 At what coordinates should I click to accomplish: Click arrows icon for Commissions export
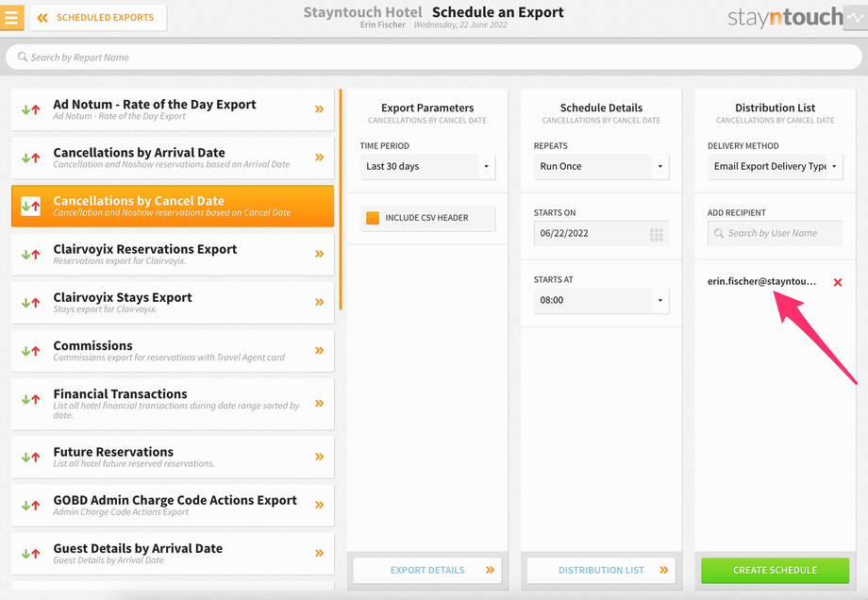point(30,350)
